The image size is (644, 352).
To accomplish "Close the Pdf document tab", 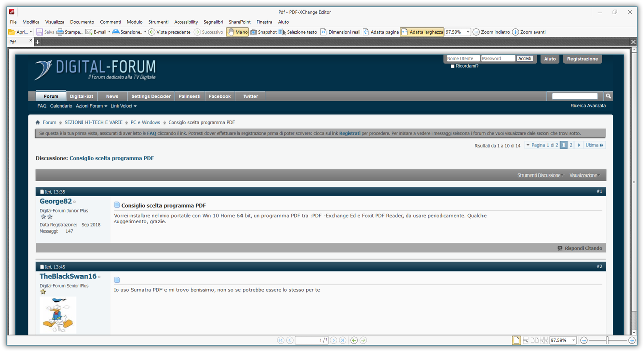I will [x=31, y=41].
